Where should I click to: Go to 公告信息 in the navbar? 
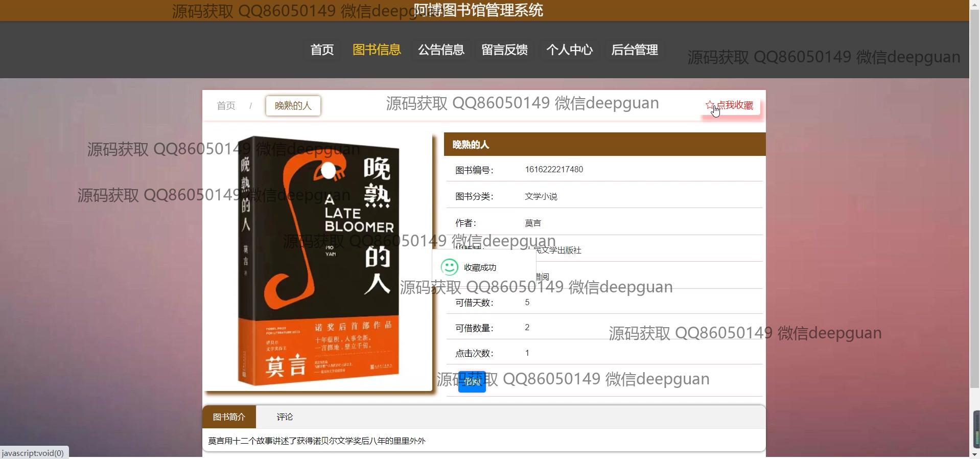(441, 50)
